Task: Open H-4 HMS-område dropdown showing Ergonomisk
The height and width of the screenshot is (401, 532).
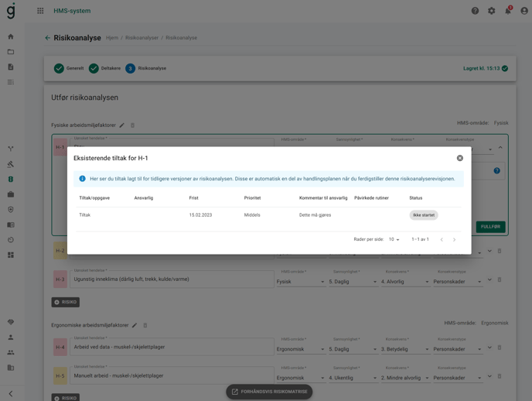Action: click(x=301, y=349)
